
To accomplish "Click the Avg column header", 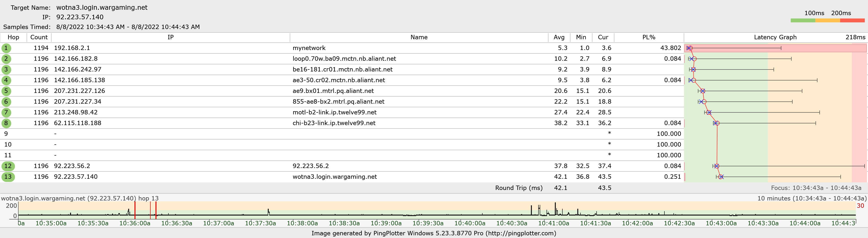I will tap(559, 37).
